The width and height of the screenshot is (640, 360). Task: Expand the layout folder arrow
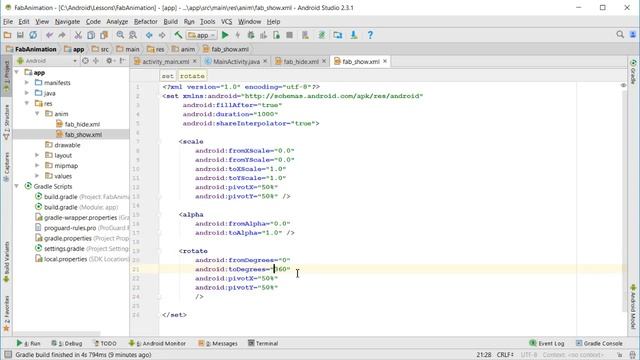37,155
